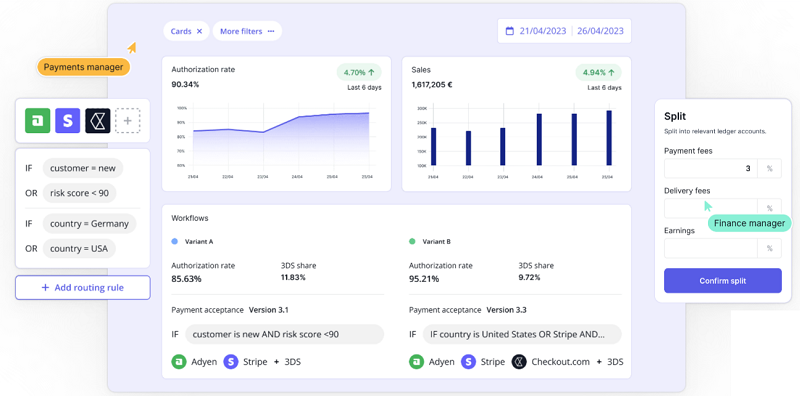This screenshot has width=800, height=396.
Task: Click the percent sign beside Earnings
Action: [x=769, y=249]
